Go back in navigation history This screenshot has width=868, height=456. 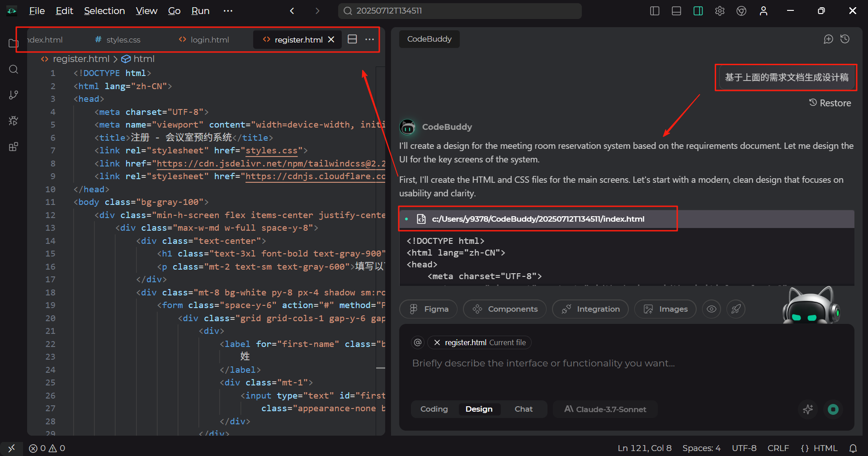[x=292, y=11]
